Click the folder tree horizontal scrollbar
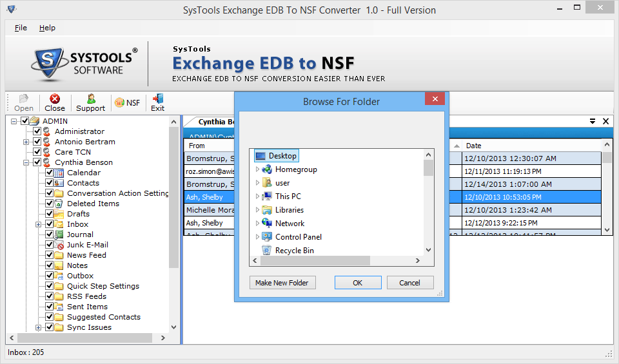 [x=84, y=338]
